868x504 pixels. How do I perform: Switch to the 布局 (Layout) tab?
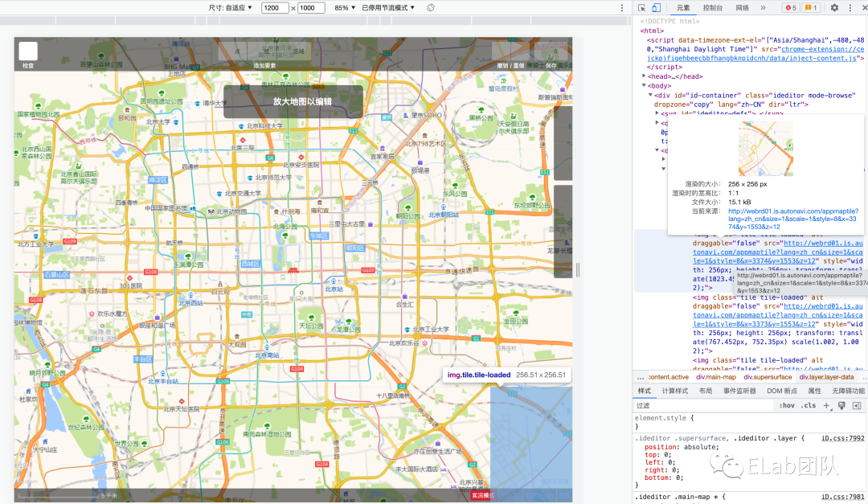pyautogui.click(x=706, y=391)
